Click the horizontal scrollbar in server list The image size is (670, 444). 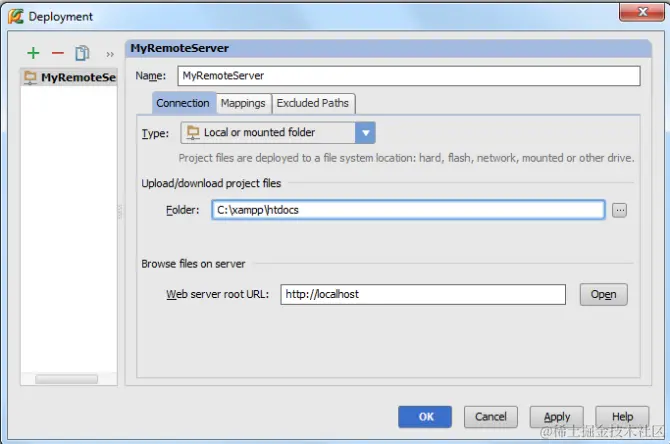click(x=66, y=379)
